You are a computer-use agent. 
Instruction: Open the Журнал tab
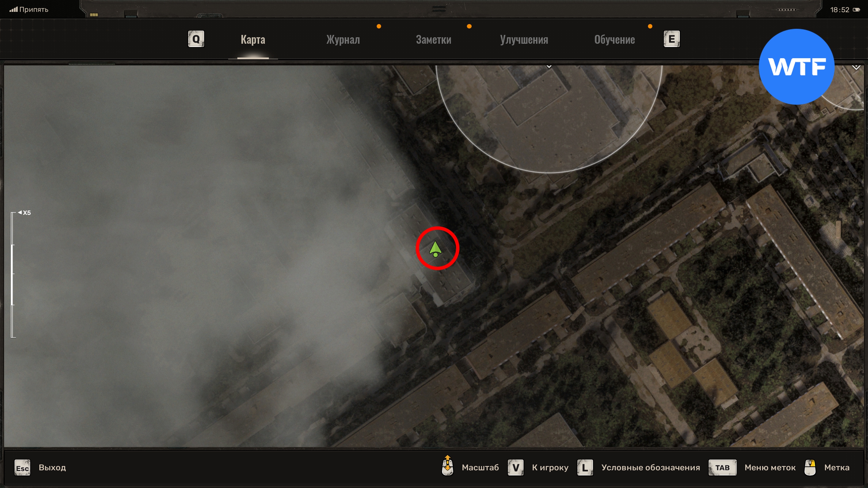(x=343, y=40)
